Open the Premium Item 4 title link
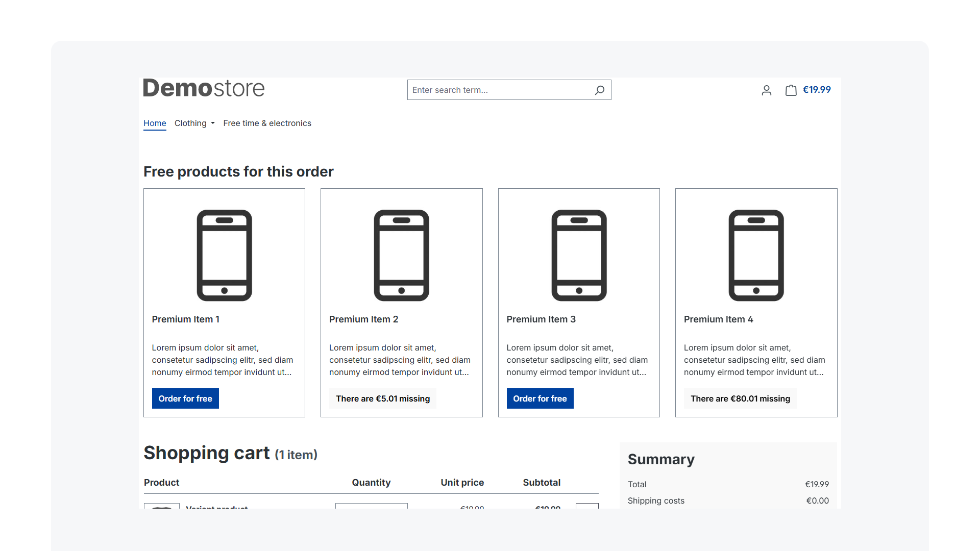The width and height of the screenshot is (980, 551). tap(718, 319)
